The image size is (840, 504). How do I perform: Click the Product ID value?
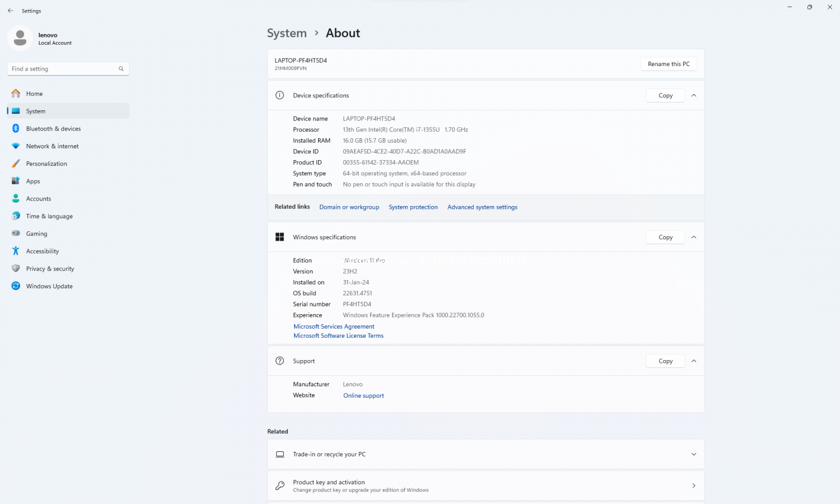pyautogui.click(x=381, y=162)
